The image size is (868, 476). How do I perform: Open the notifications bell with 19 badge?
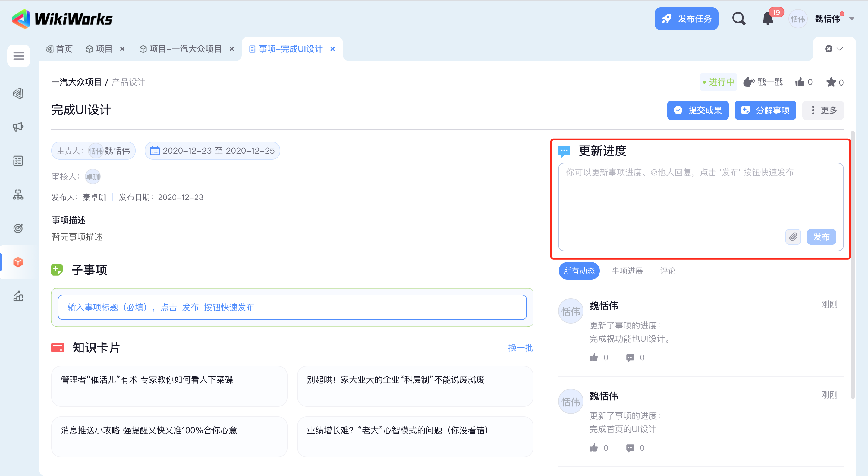pos(768,19)
